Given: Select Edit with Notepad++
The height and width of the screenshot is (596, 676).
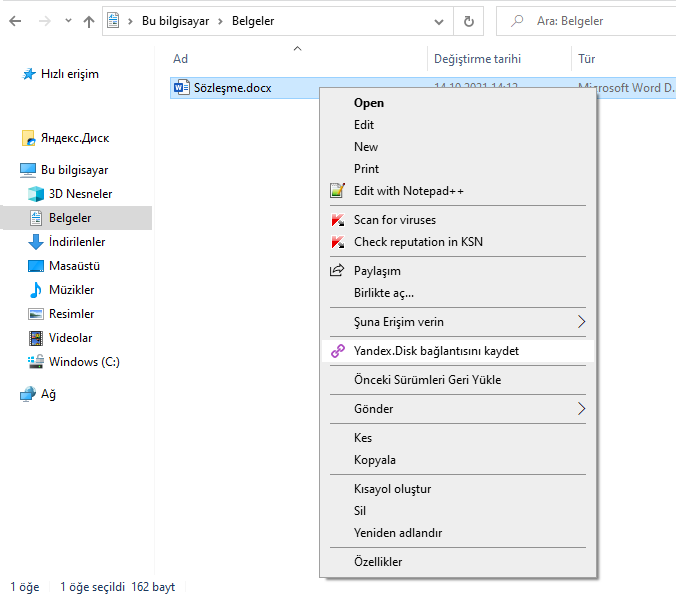Looking at the screenshot, I should click(x=409, y=191).
